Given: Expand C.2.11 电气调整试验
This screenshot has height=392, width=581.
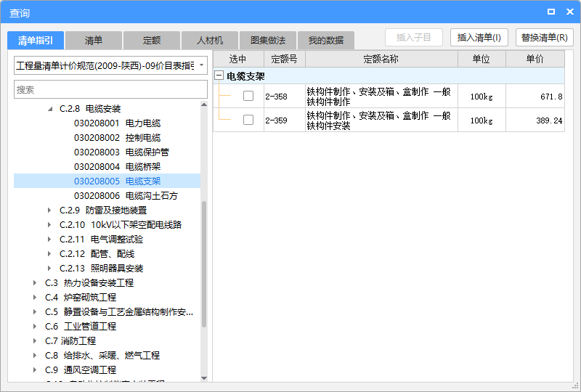Looking at the screenshot, I should click(49, 240).
